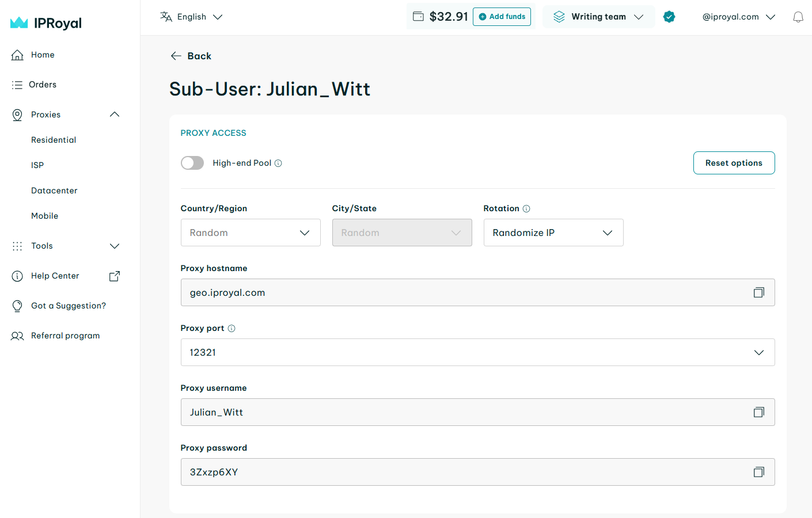Copy the proxy hostname
This screenshot has height=518, width=812.
point(759,292)
